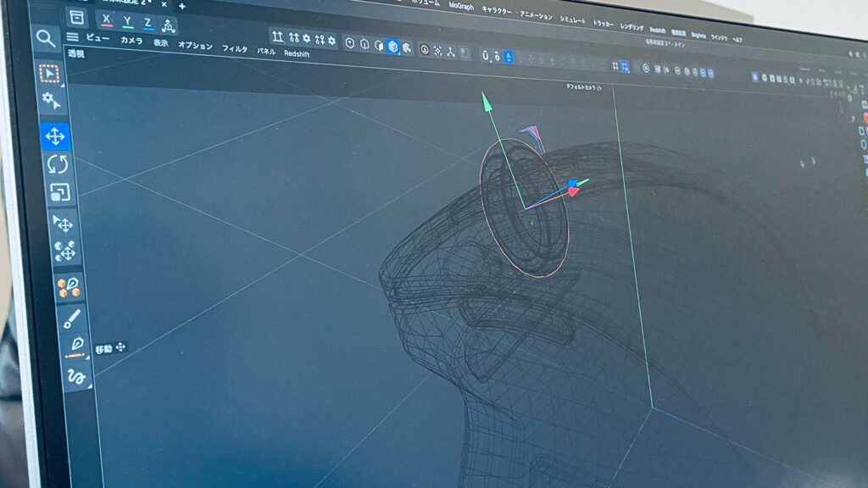Image resolution: width=868 pixels, height=488 pixels.
Task: Add a new project tab with plus
Action: (182, 6)
